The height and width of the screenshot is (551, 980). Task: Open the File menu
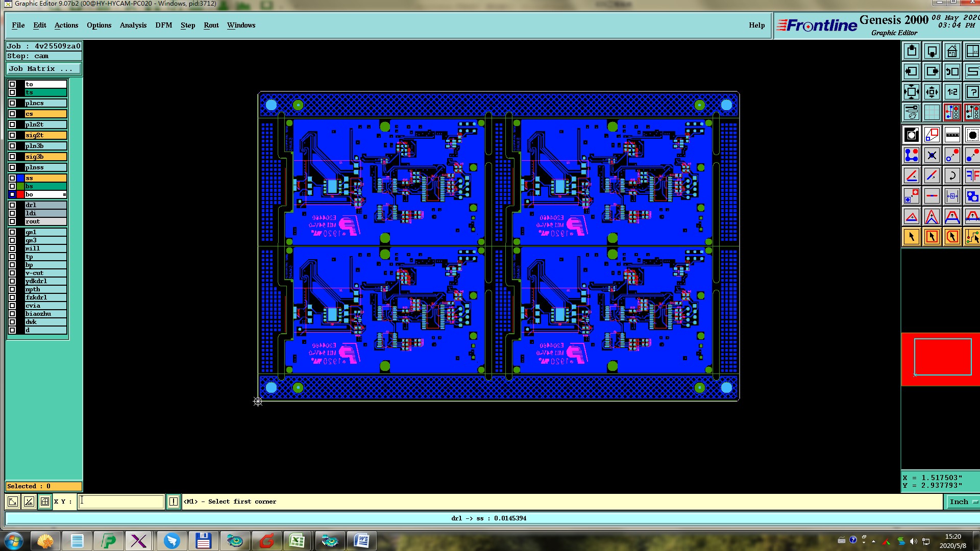click(18, 25)
